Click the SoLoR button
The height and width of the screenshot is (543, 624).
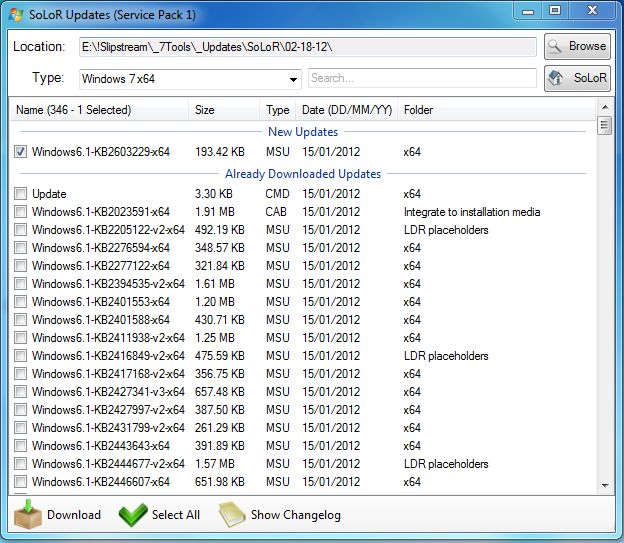tap(577, 78)
